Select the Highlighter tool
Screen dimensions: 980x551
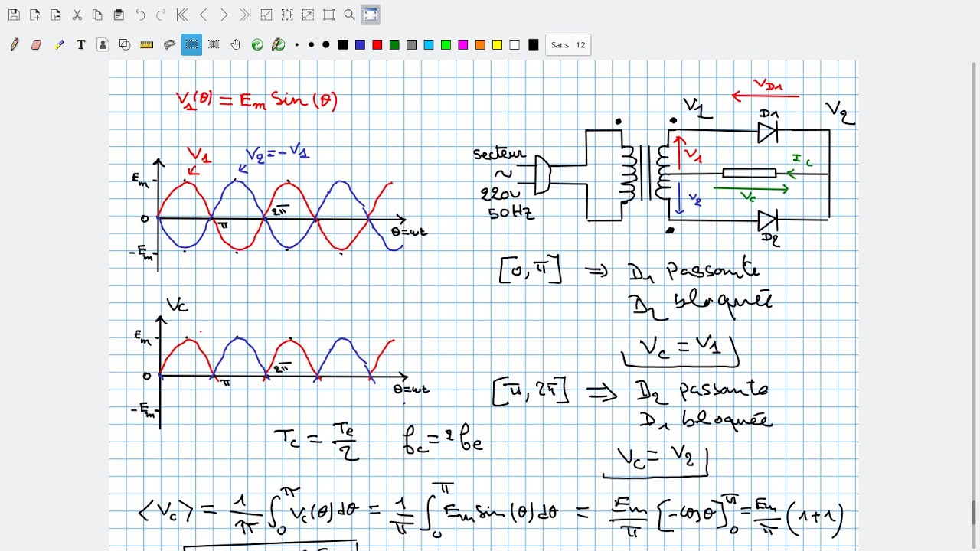point(59,45)
